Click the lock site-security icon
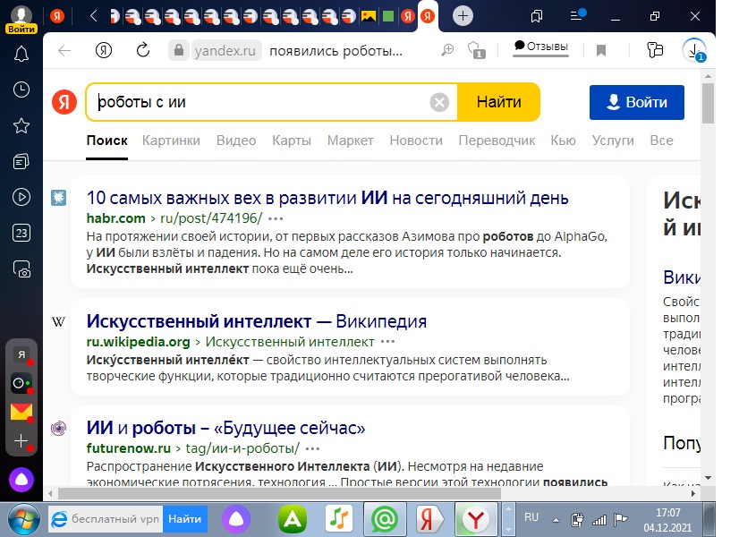This screenshot has width=756, height=537. click(x=179, y=50)
